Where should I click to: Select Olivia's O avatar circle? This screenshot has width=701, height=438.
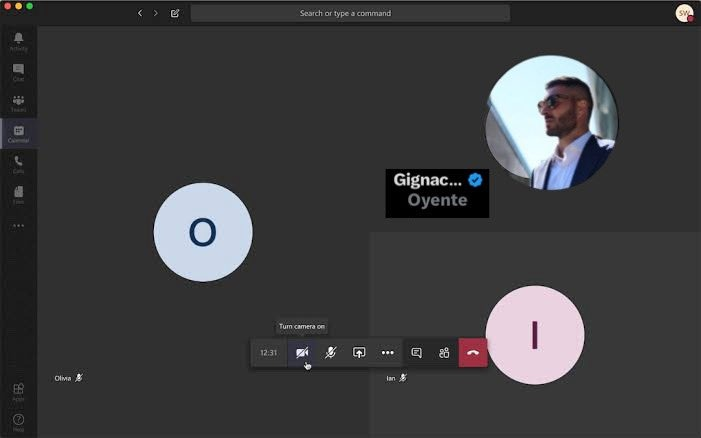click(x=203, y=232)
